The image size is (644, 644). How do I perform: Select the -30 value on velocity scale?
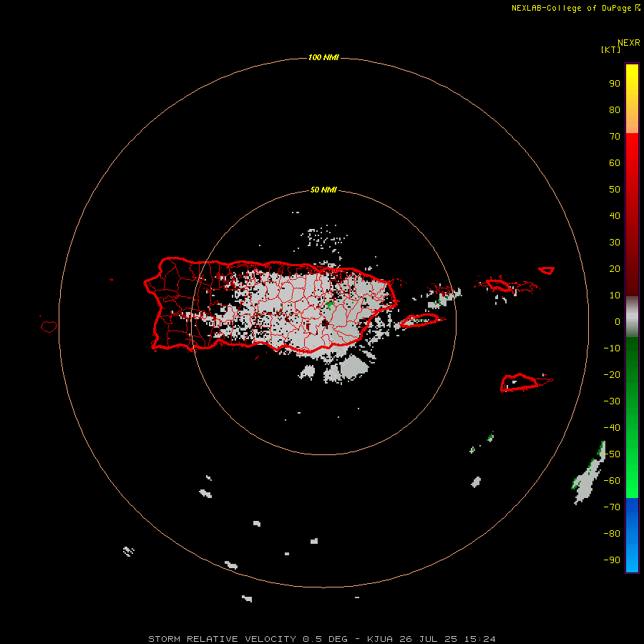612,401
